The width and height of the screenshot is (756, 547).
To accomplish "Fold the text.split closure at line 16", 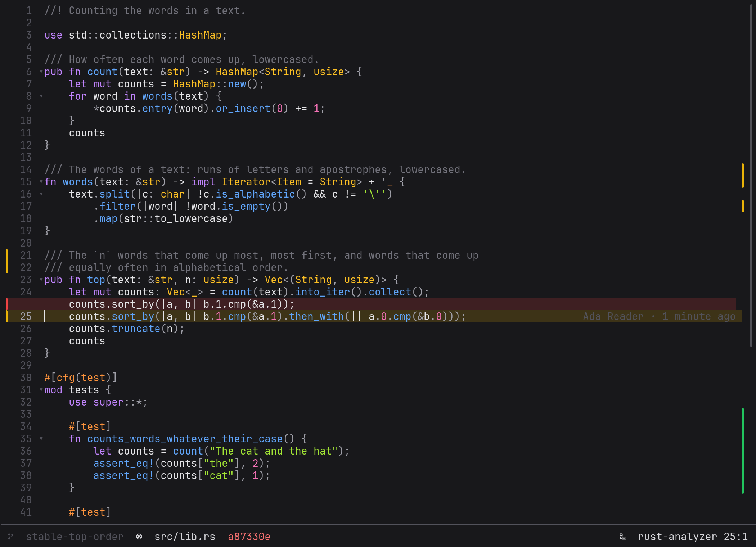I will (41, 194).
